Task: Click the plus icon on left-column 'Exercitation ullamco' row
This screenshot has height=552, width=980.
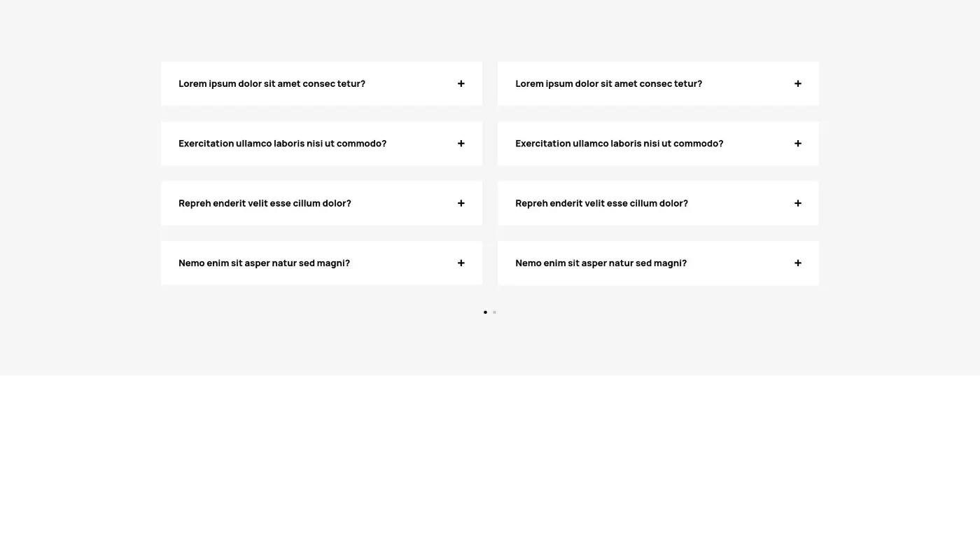Action: pos(461,144)
